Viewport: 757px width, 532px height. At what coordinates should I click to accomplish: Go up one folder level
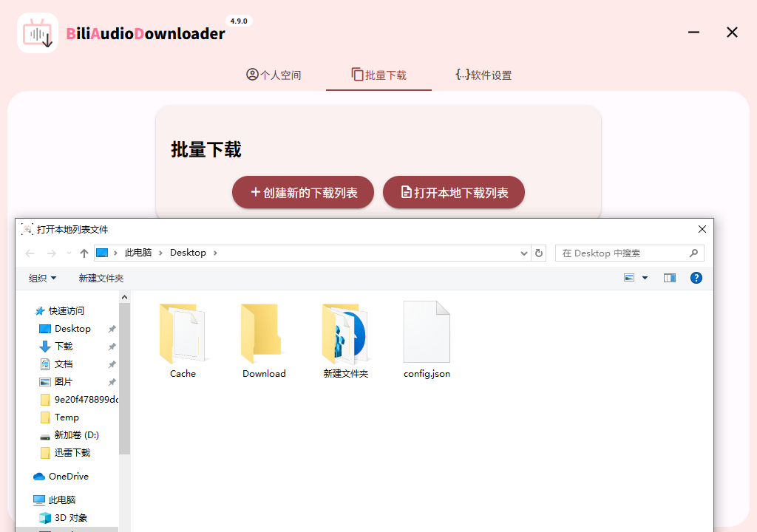pos(84,253)
